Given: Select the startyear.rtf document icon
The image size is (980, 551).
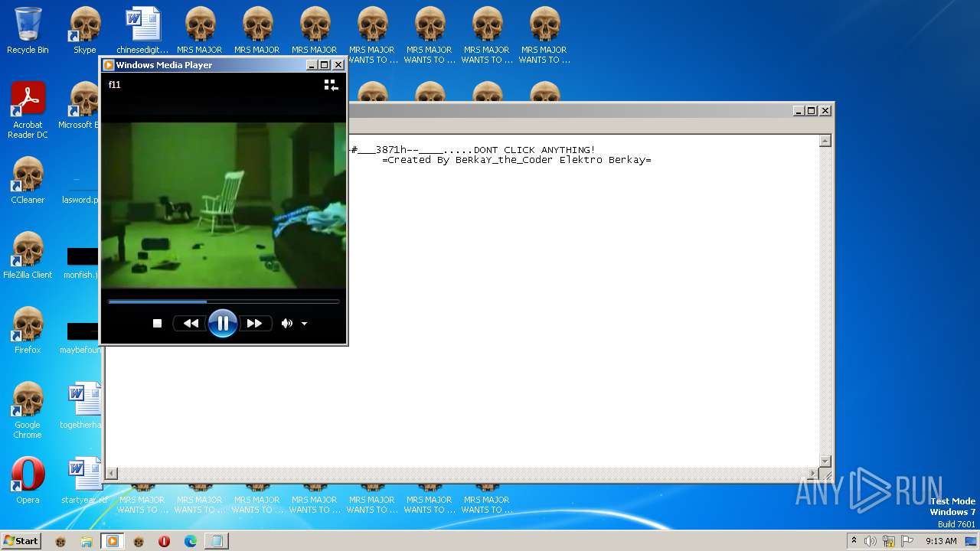Looking at the screenshot, I should [x=83, y=481].
